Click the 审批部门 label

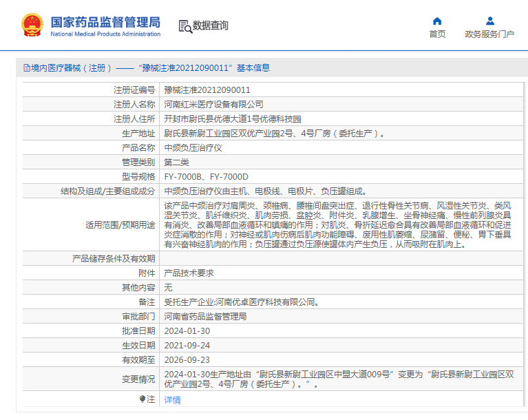138,317
